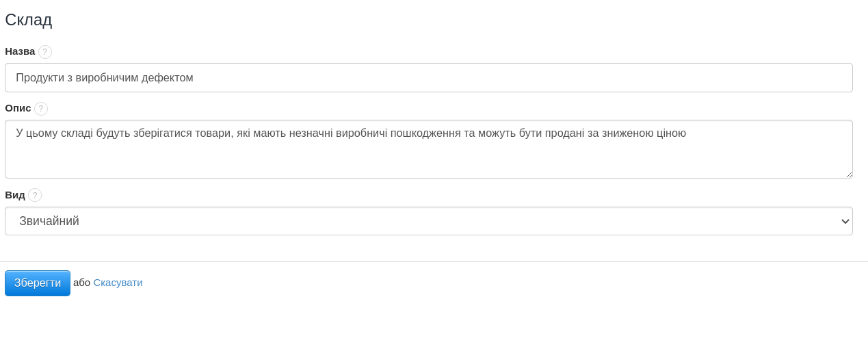Grab the resize handle of the Опис textarea
Viewport: 868px width, 338px height.
point(849,174)
